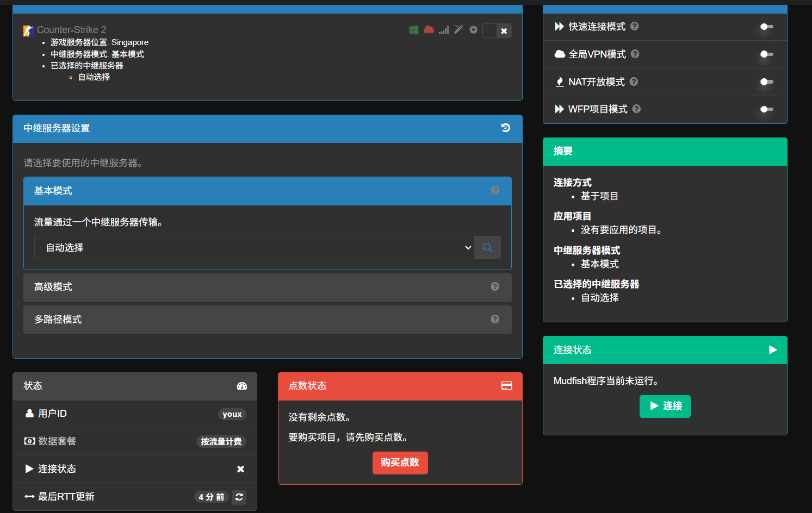Open the Counter-Strike 2 gear settings icon
Viewport: 812px width, 513px height.
473,30
